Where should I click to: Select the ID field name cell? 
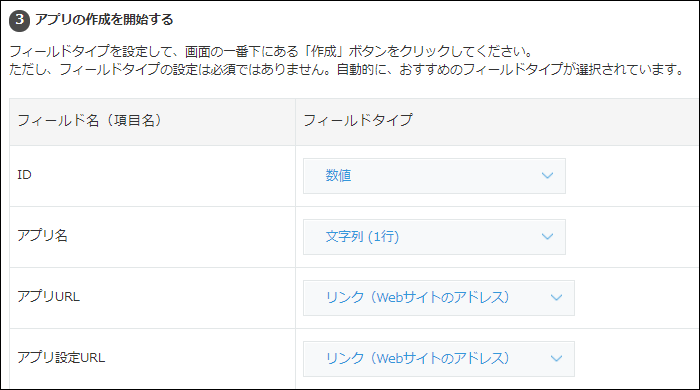pos(152,176)
